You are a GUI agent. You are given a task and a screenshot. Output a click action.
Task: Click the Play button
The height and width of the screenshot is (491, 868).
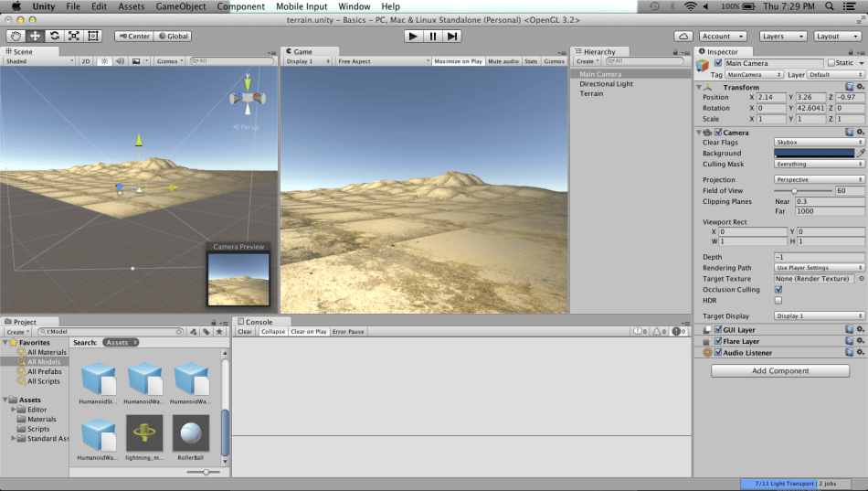point(412,36)
